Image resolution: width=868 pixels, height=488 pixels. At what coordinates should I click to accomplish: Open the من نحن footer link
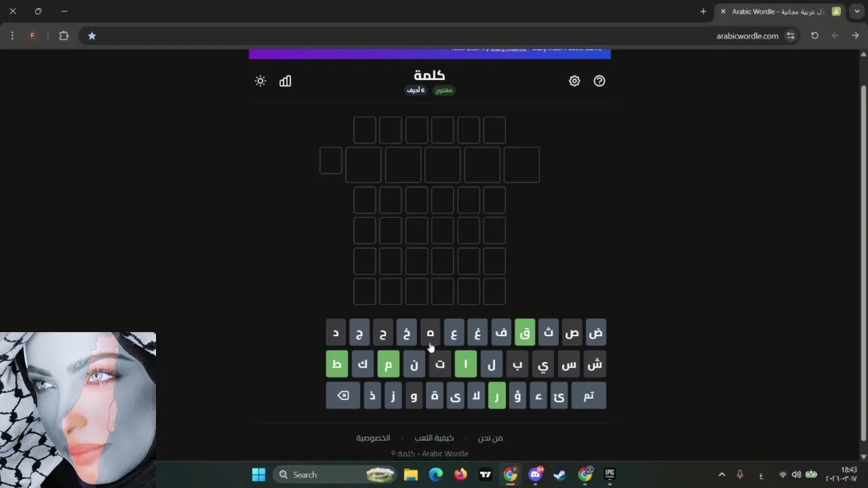490,438
